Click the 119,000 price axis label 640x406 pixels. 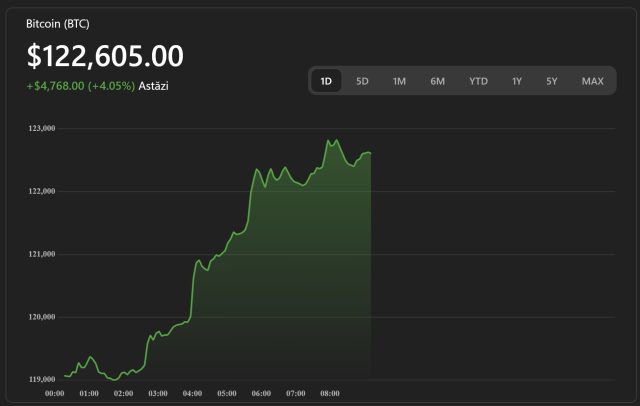click(x=41, y=379)
